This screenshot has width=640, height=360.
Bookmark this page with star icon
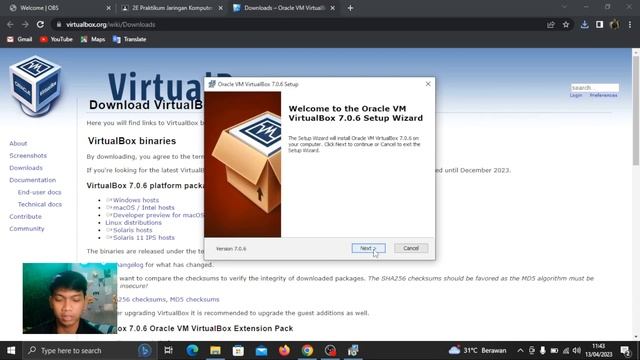pyautogui.click(x=566, y=24)
